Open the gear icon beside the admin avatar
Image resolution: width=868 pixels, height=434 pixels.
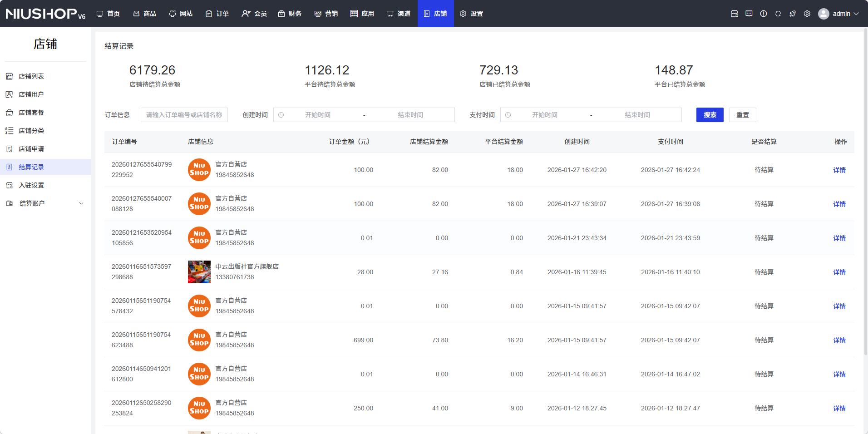[807, 14]
